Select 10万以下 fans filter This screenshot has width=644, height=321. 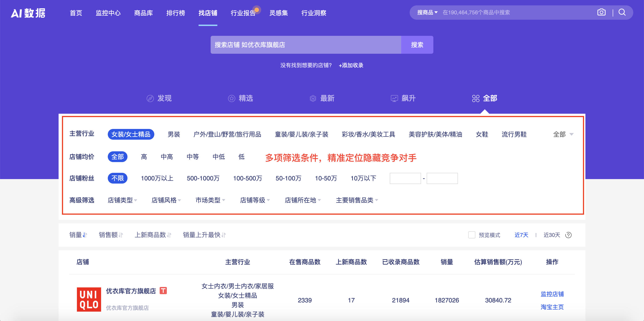363,178
